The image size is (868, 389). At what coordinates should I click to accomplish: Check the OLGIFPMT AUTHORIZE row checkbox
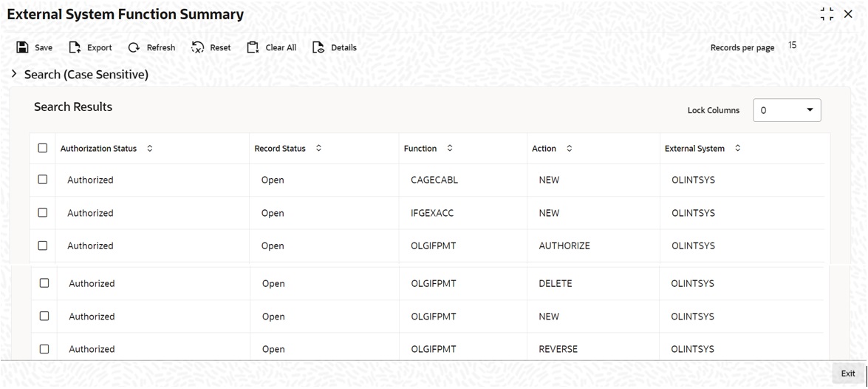click(43, 246)
